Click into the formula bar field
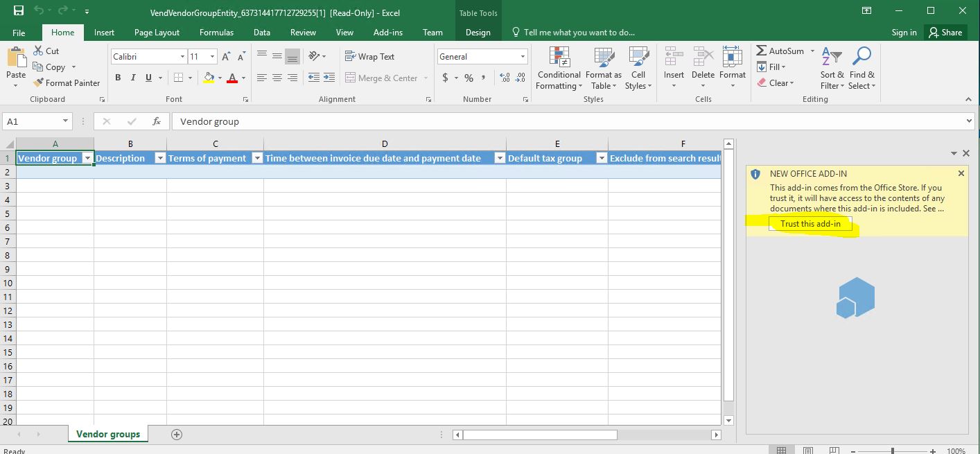Viewport: 980px width, 454px height. coord(554,121)
